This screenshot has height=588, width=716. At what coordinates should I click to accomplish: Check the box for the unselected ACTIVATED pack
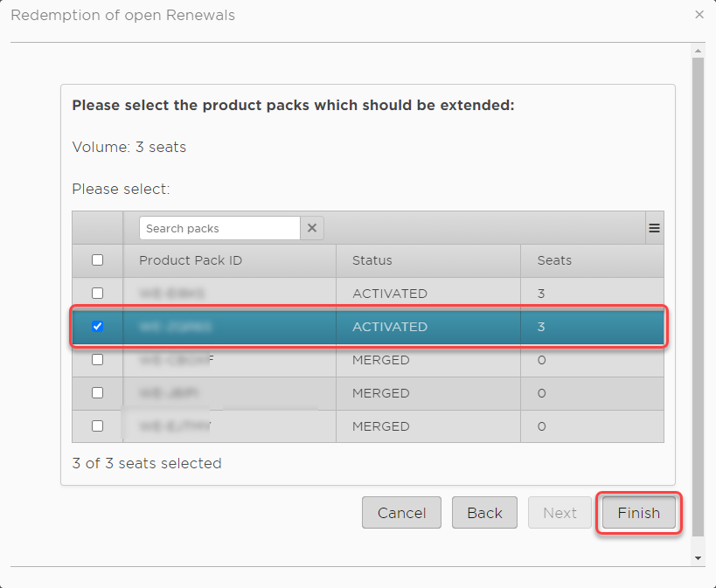pos(97,294)
